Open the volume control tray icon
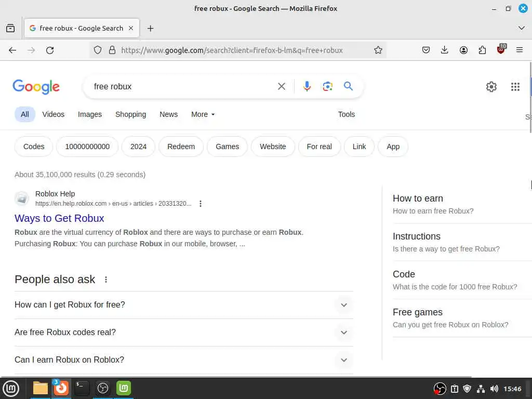 (494, 389)
